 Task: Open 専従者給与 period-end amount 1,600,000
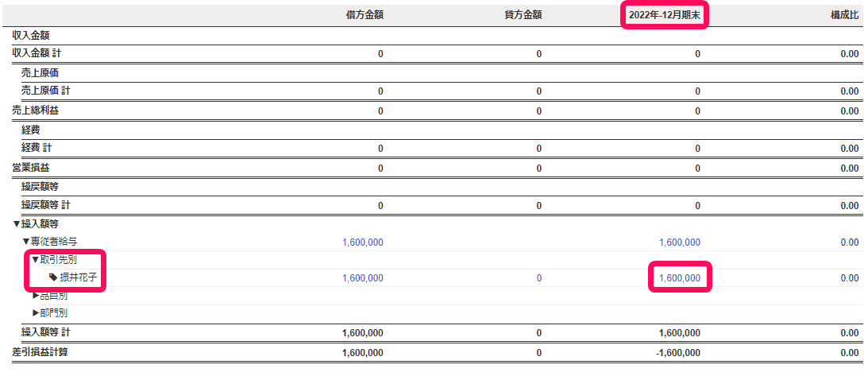(680, 242)
